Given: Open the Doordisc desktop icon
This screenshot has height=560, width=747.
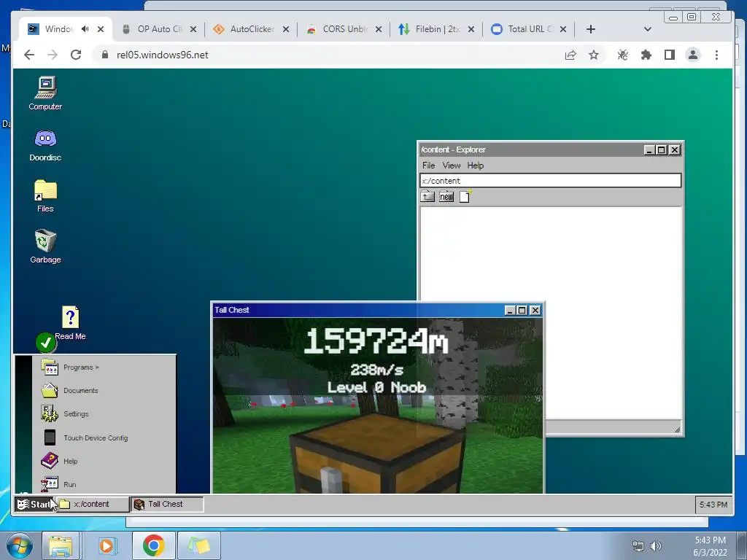Looking at the screenshot, I should tap(45, 145).
